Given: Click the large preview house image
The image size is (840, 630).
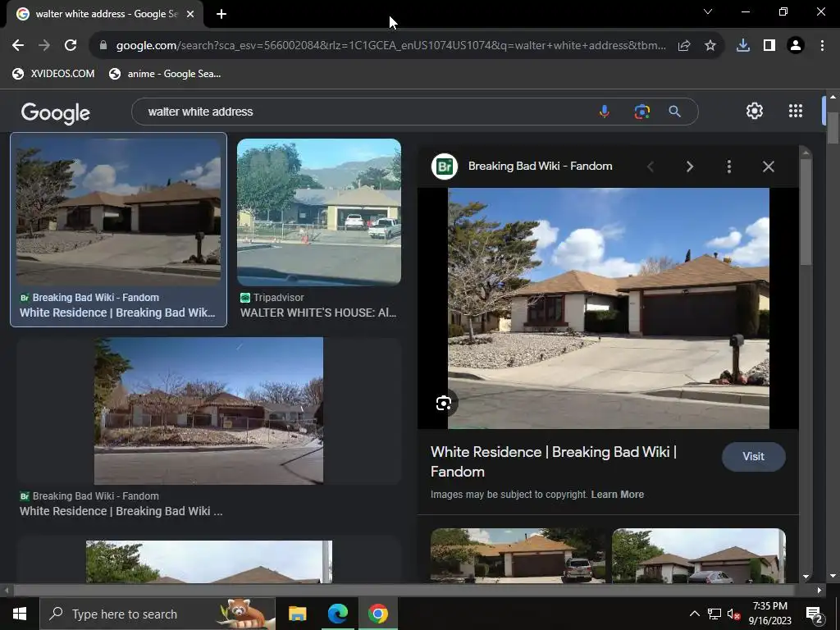Looking at the screenshot, I should [609, 308].
